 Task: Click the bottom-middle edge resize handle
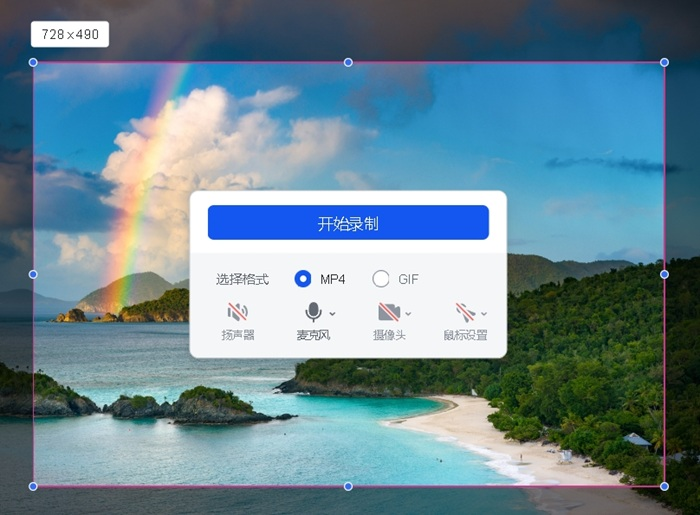[348, 486]
